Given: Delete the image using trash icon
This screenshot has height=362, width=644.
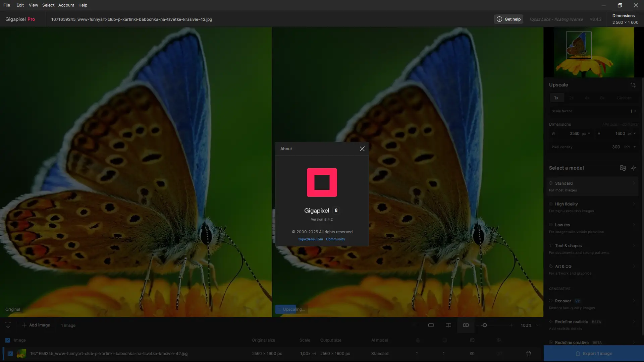Looking at the screenshot, I should [529, 353].
